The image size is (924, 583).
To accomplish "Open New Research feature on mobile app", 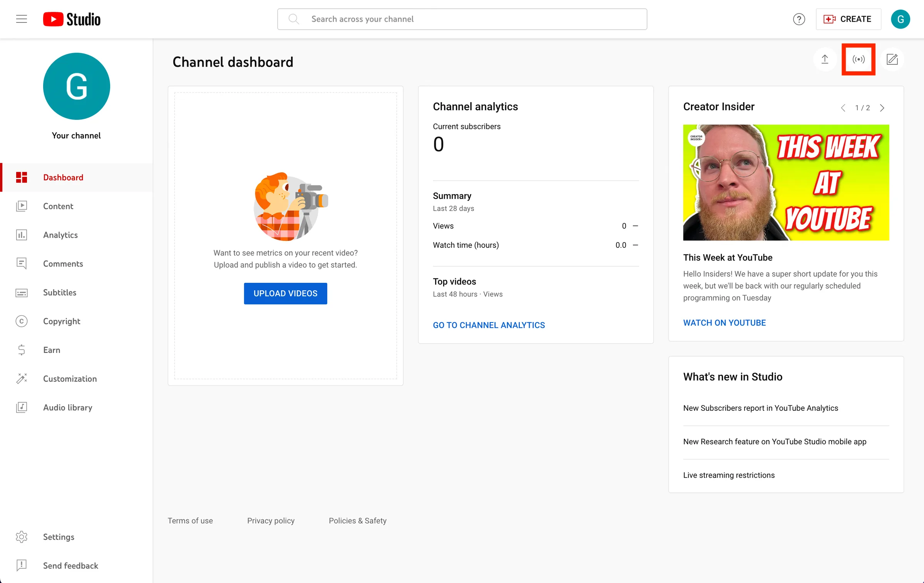I will tap(775, 441).
